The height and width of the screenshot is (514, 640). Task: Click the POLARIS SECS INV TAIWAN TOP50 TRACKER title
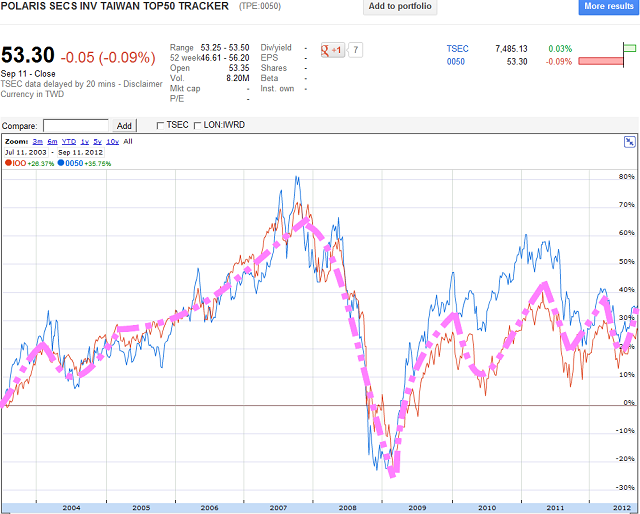pyautogui.click(x=115, y=6)
